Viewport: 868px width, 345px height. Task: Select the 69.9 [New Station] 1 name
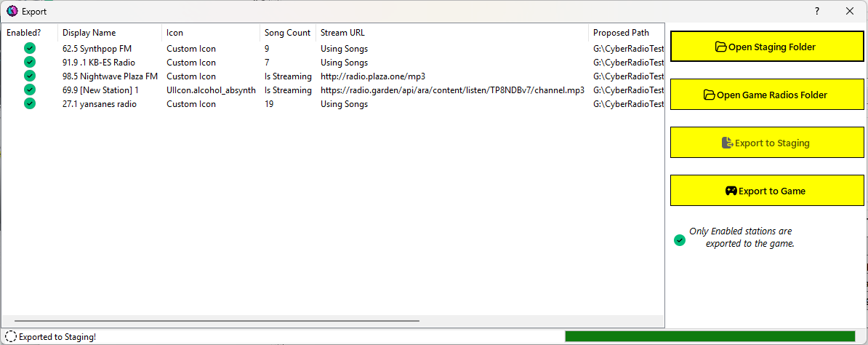click(x=100, y=90)
